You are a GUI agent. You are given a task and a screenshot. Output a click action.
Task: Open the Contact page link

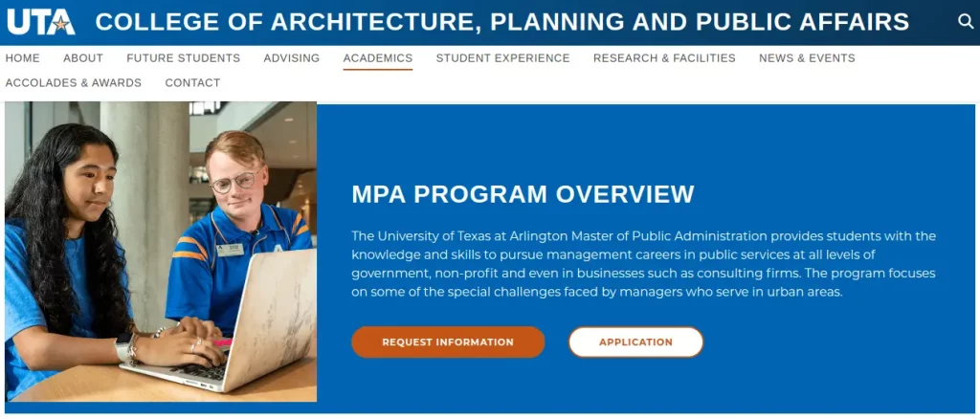pos(192,83)
